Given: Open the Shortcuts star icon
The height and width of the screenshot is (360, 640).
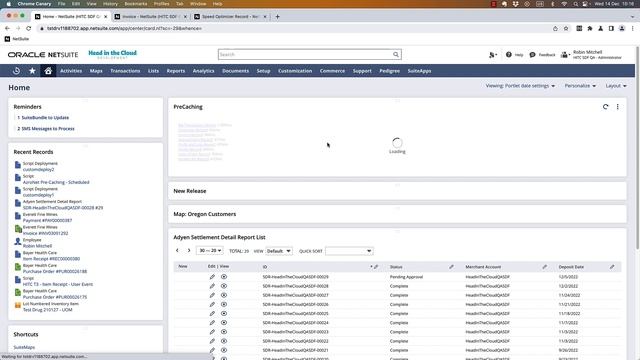Looking at the screenshot, I should (x=32, y=71).
